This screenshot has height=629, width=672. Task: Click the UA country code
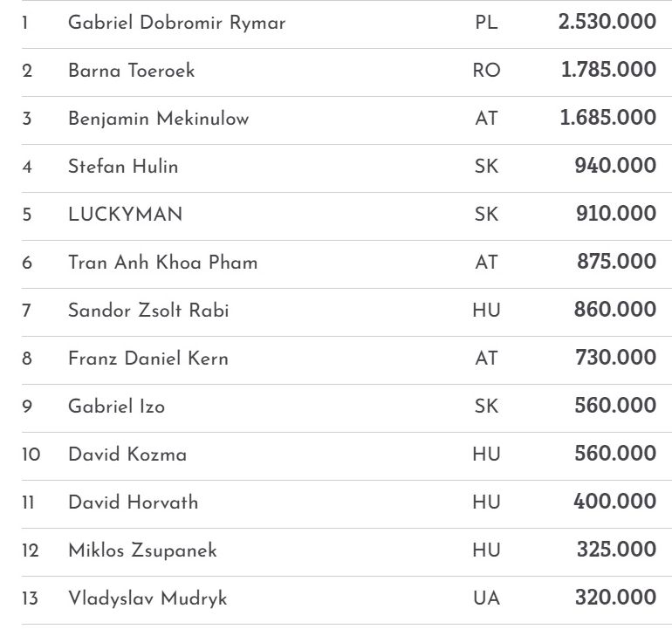(x=486, y=598)
